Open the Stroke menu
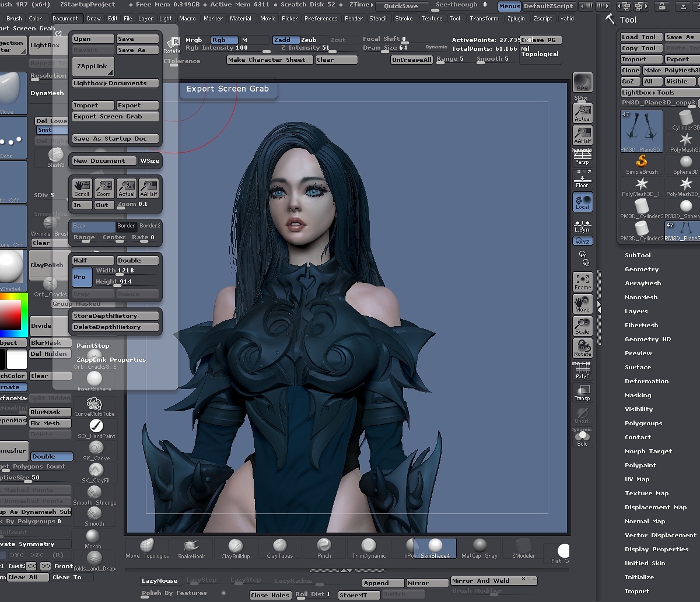The height and width of the screenshot is (602, 700). tap(404, 19)
